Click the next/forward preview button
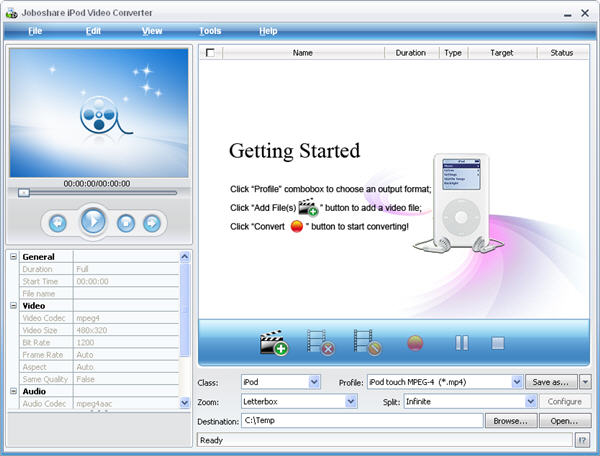This screenshot has height=456, width=600. point(152,223)
